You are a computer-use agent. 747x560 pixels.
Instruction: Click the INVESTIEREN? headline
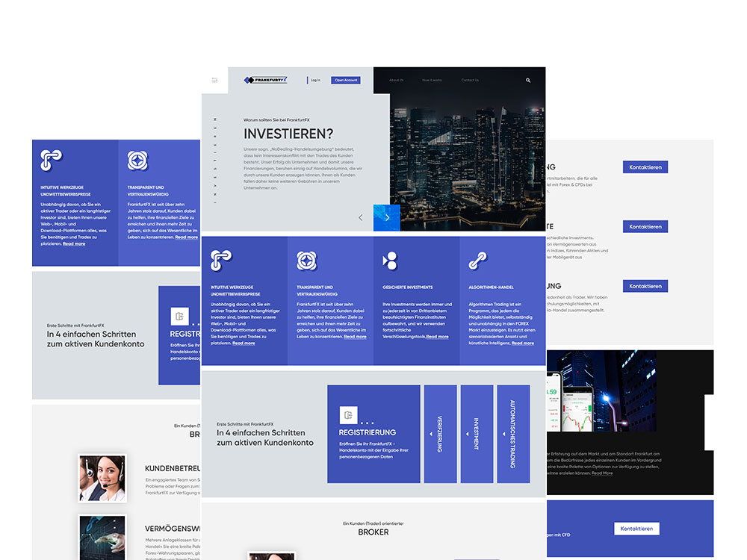(x=288, y=134)
